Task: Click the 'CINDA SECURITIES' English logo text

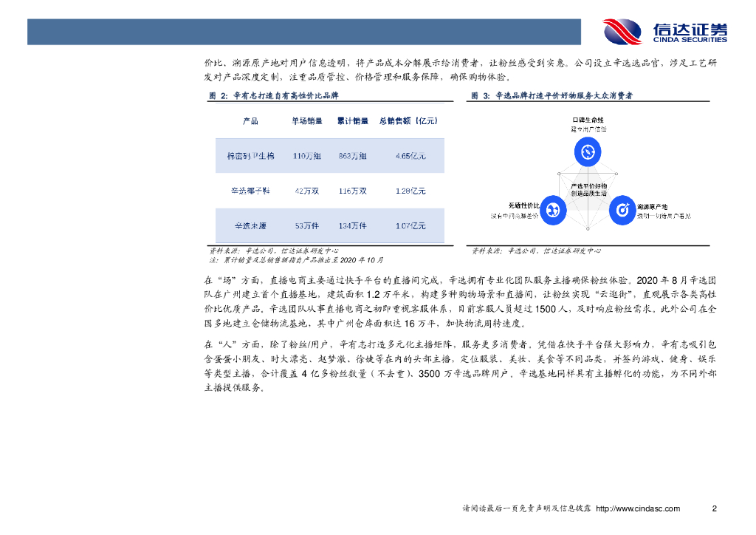Action: click(x=690, y=40)
